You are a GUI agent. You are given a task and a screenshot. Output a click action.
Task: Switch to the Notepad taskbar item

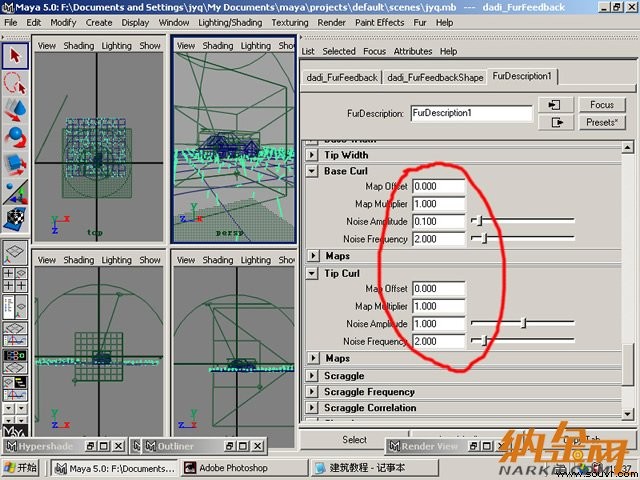374,468
